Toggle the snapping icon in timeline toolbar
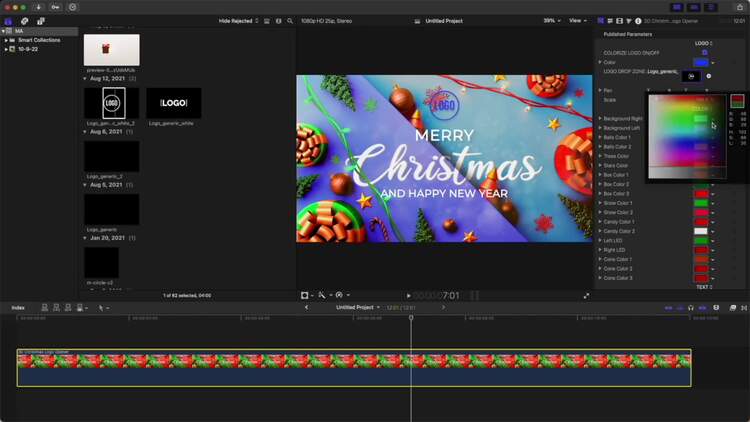 click(x=702, y=308)
